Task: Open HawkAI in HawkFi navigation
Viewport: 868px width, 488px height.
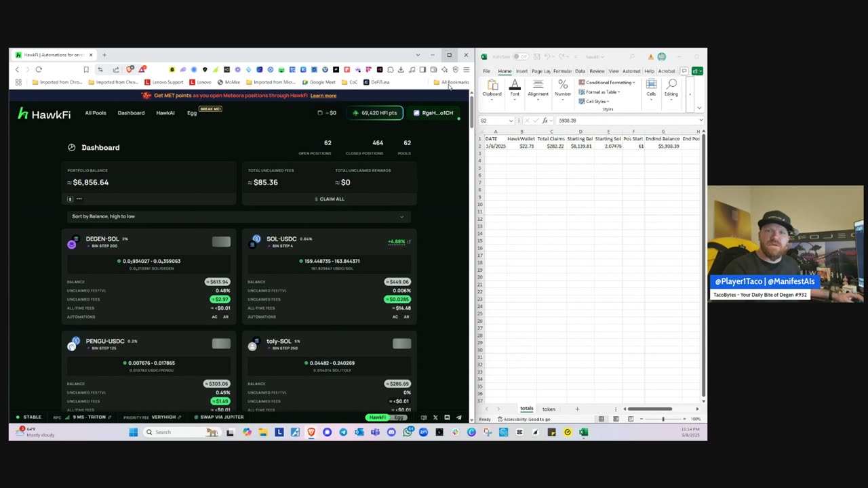Action: [165, 113]
